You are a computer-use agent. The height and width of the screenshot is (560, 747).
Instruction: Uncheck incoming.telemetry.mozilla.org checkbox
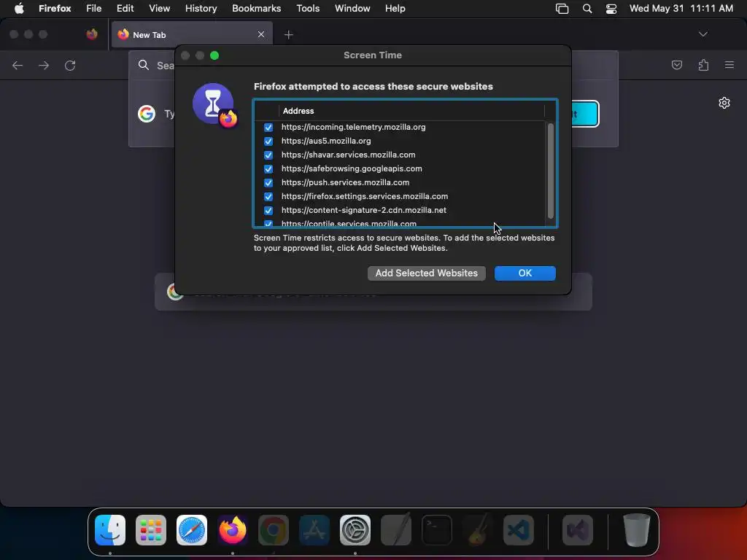pyautogui.click(x=268, y=127)
